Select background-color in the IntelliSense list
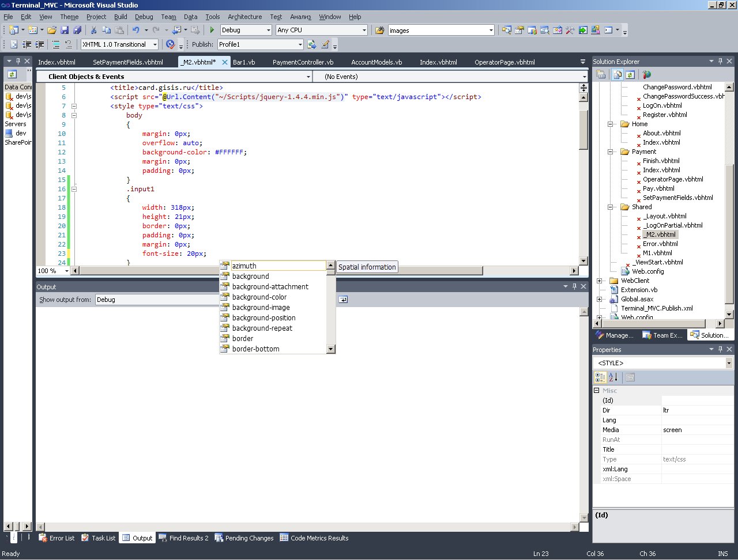The height and width of the screenshot is (560, 738). [x=259, y=297]
